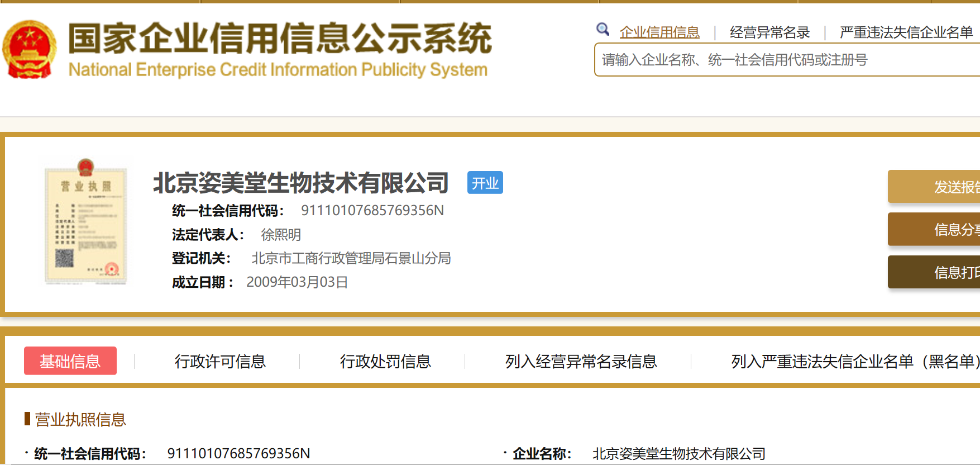Click registration authority 北京市工商行政管理局石景山分局
The width and height of the screenshot is (980, 465).
(351, 258)
